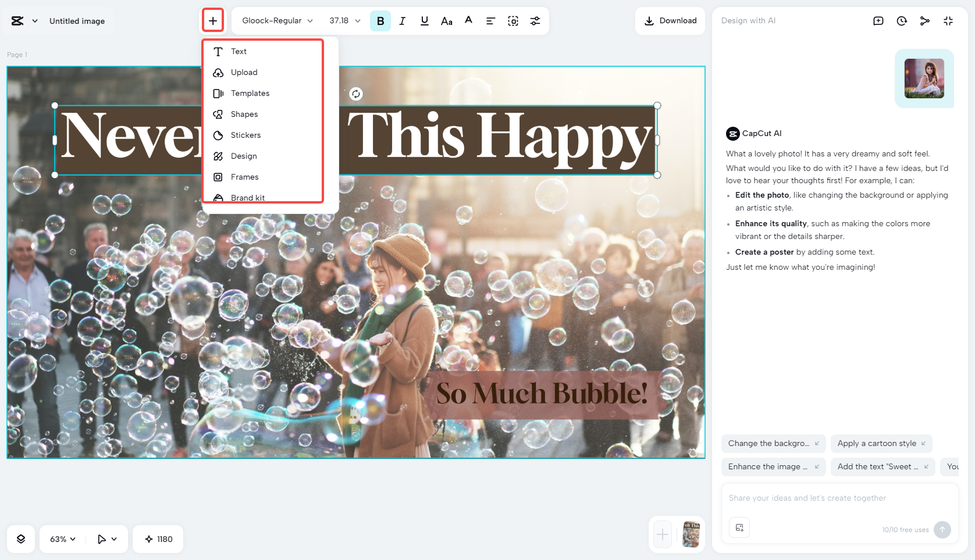The width and height of the screenshot is (975, 560).
Task: Select the Stickers option in the add menu
Action: [245, 135]
